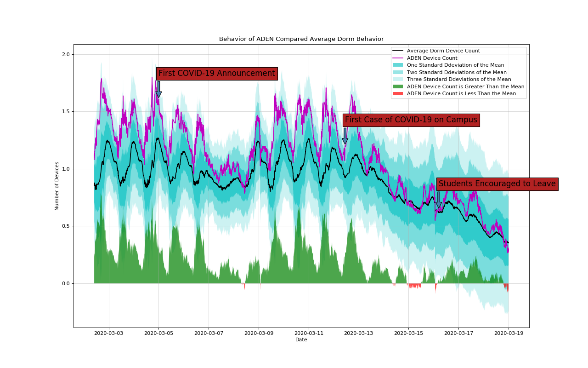Viewport: 588px width, 368px height.
Task: Click x-axis tick label 2020-03-17
Action: 458,333
